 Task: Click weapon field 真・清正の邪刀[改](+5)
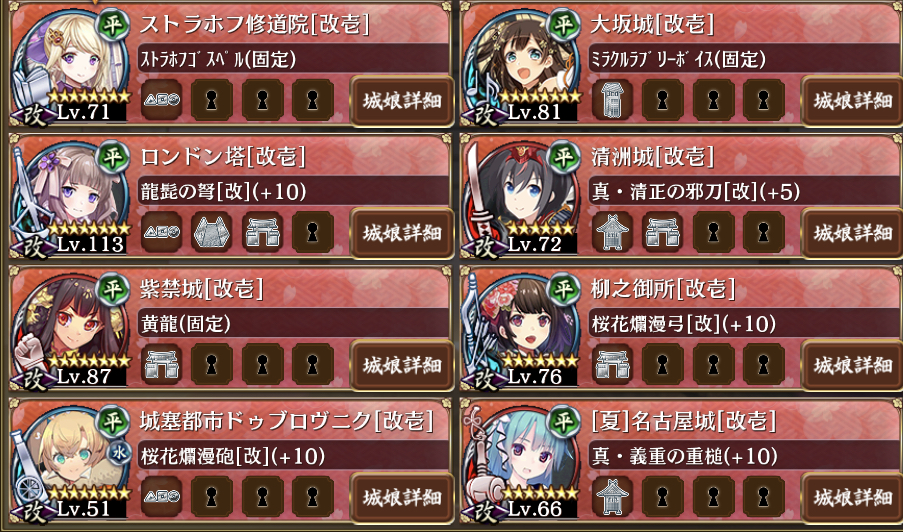(745, 192)
